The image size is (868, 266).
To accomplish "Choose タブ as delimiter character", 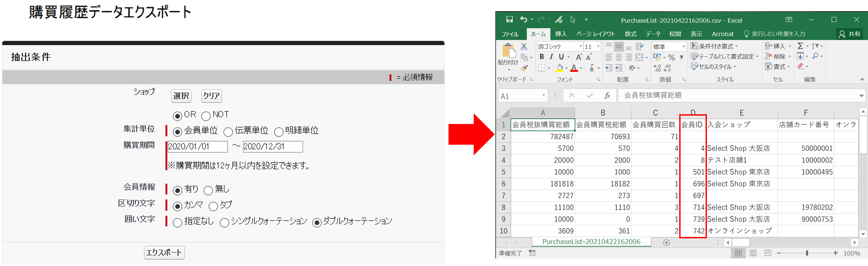I will (x=213, y=206).
